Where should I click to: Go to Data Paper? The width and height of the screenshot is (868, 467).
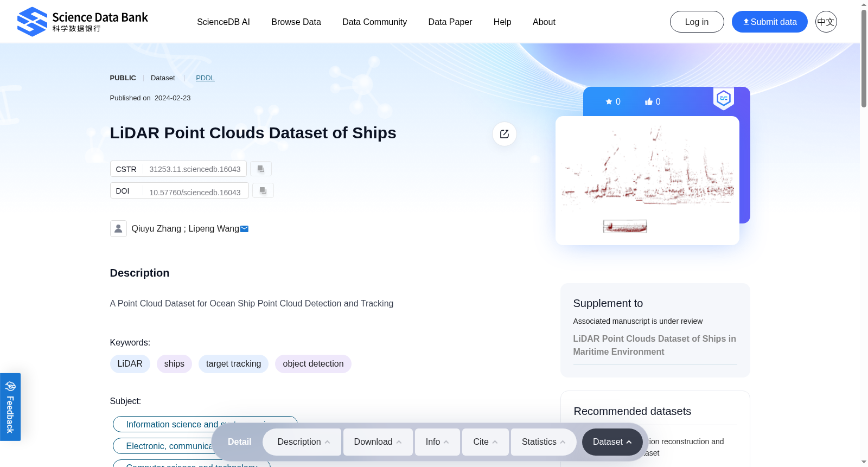click(x=450, y=22)
